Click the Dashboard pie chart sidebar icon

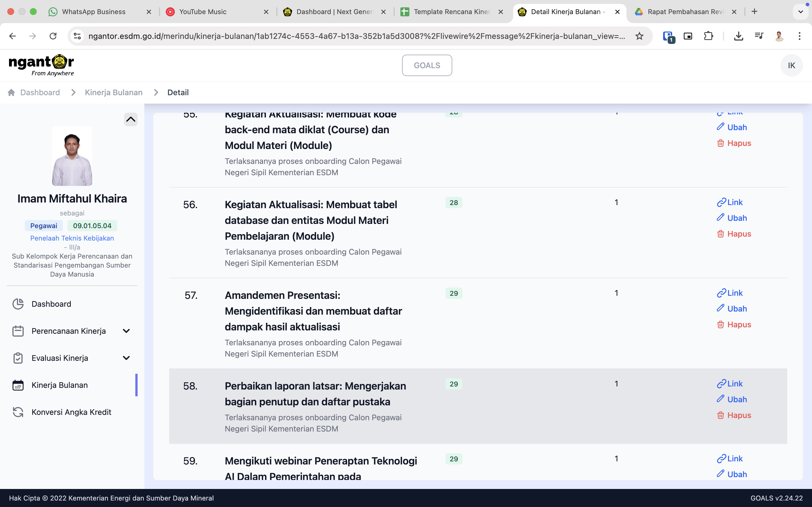tap(18, 304)
